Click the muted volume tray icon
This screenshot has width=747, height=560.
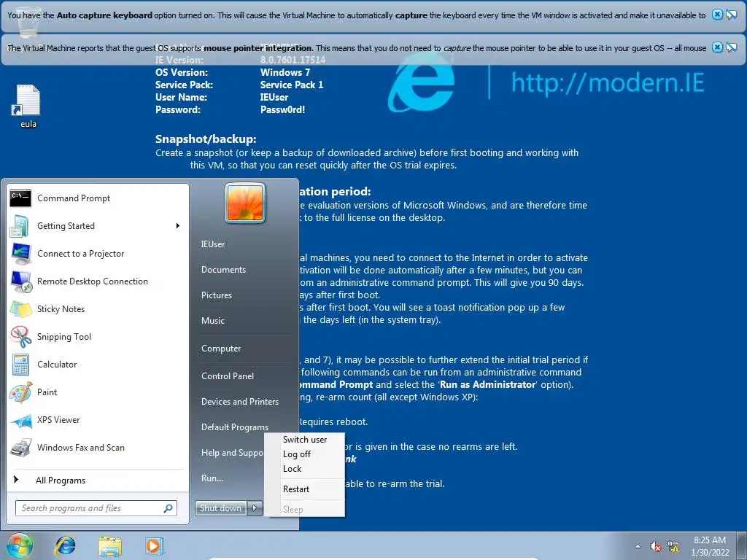tap(656, 547)
